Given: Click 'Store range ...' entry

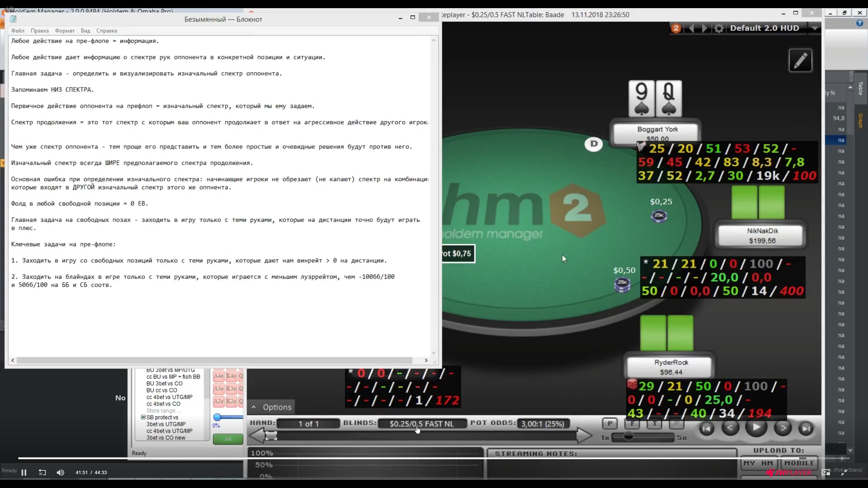Looking at the screenshot, I should coord(163,410).
